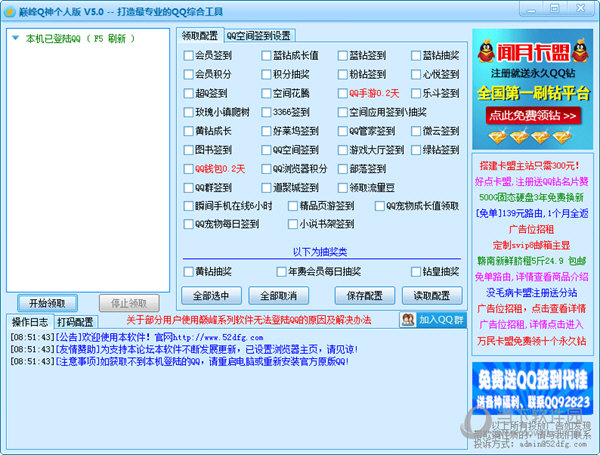
Task: Check the QQ群签到 checkbox
Action: coord(188,188)
